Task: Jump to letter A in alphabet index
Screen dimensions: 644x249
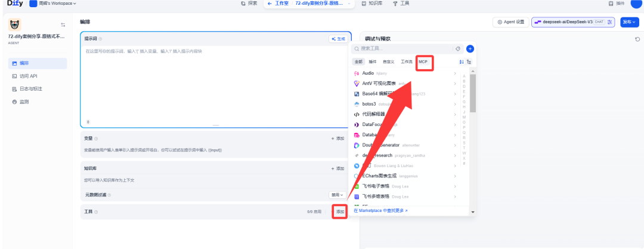Action: point(464,76)
